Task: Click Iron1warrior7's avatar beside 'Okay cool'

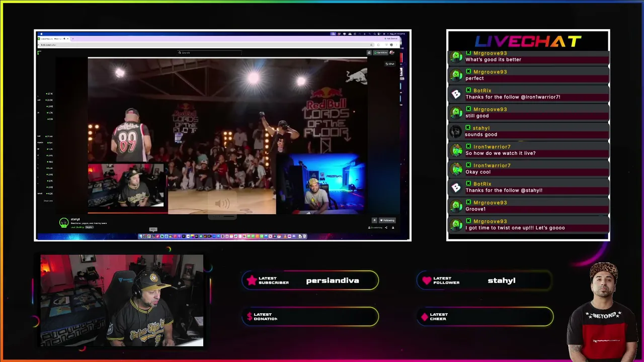Action: pos(456,168)
